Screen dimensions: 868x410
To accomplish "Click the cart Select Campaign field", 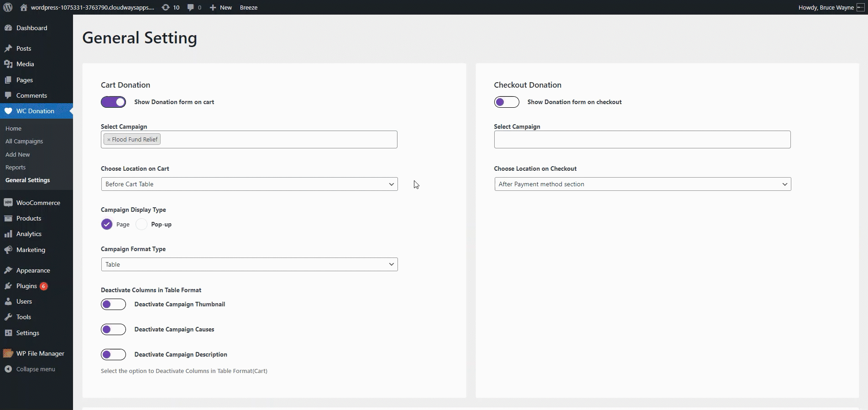I will 249,140.
